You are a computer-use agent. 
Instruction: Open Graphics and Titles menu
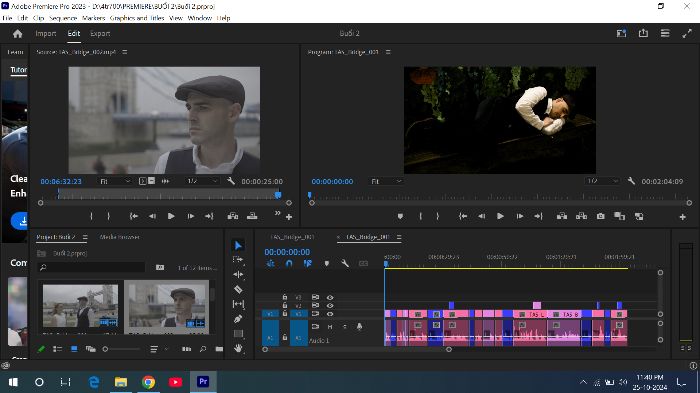(137, 18)
